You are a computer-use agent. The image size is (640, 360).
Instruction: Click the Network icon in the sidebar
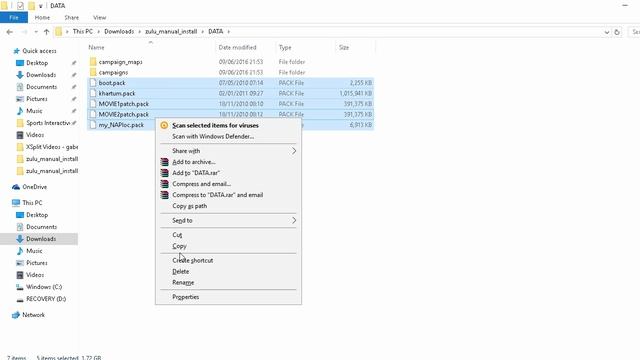click(16, 315)
